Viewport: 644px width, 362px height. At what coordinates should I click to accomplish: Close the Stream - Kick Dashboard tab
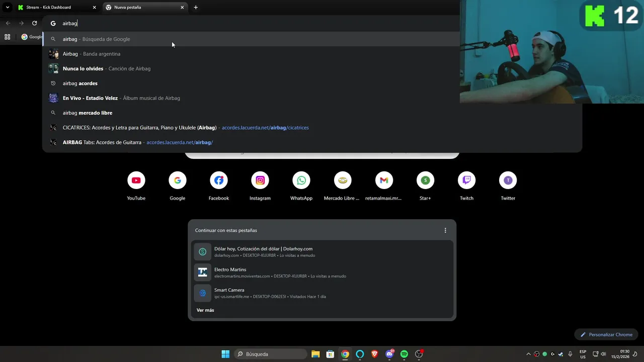pos(94,8)
